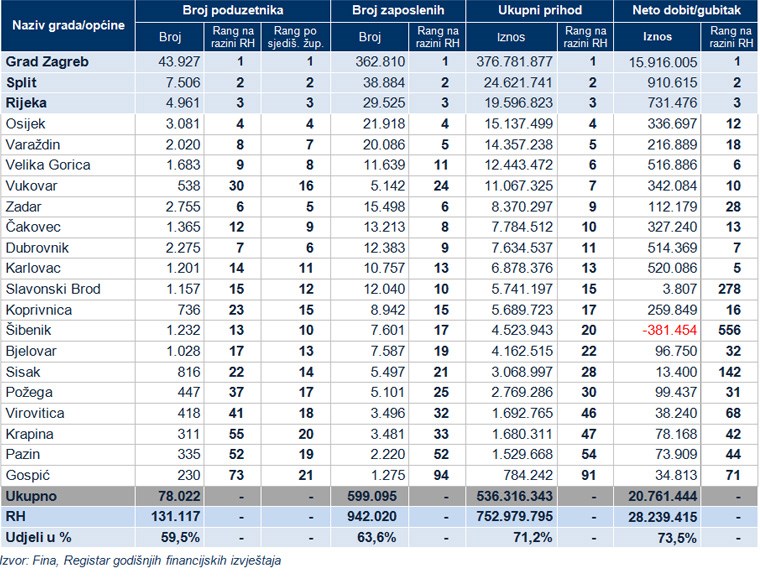The width and height of the screenshot is (760, 582).
Task: Select the 'Sisak' row label
Action: [23, 372]
